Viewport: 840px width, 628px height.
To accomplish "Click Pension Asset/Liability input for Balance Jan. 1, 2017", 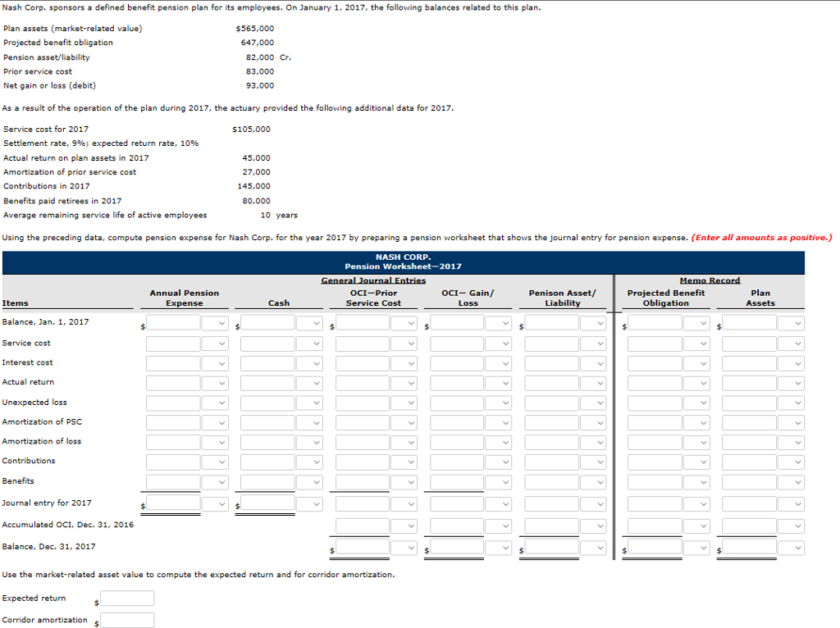I will point(552,323).
